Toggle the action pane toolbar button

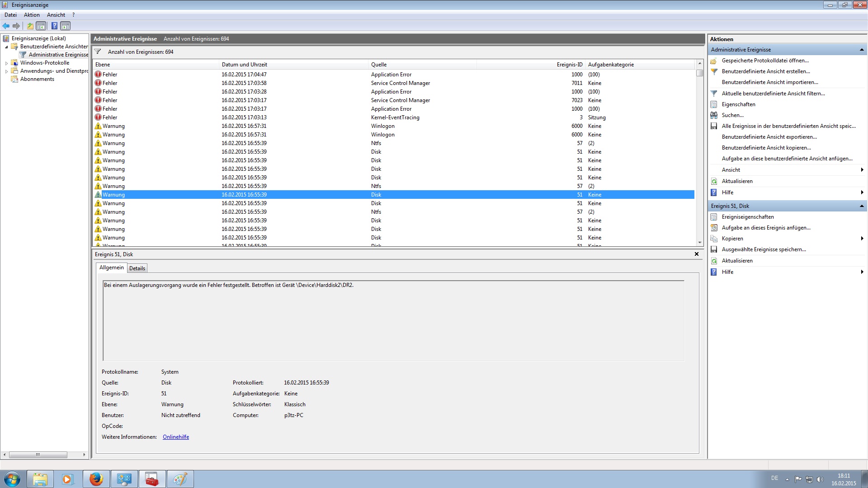coord(66,26)
